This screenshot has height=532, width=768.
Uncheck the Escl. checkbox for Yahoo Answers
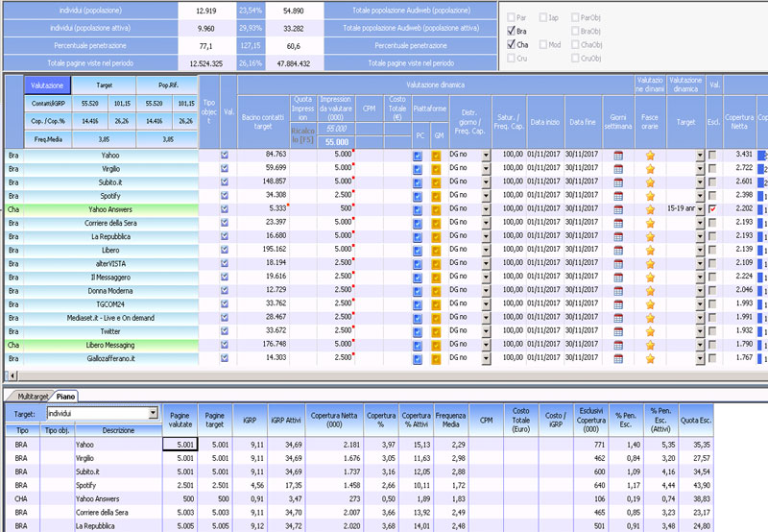711,208
